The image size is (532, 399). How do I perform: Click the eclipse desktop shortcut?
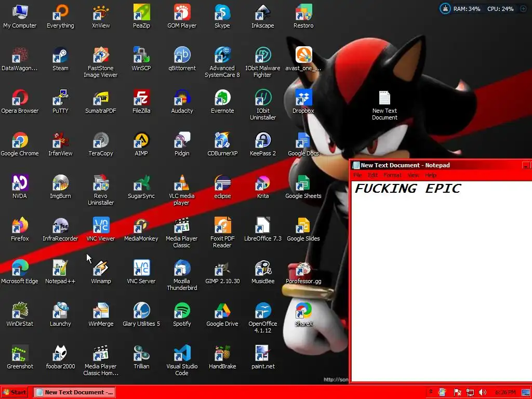click(222, 187)
